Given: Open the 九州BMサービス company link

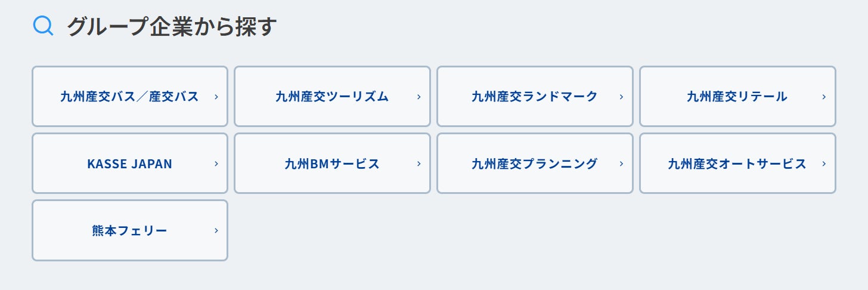Looking at the screenshot, I should click(x=332, y=163).
